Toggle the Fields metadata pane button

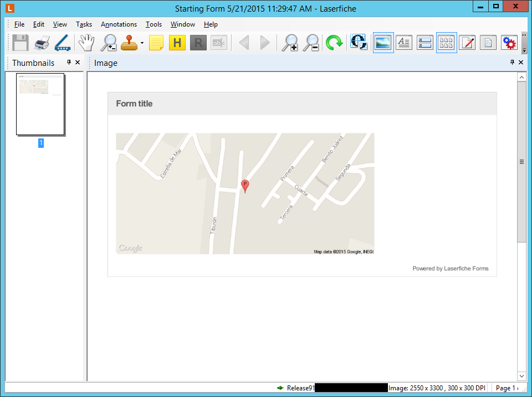pos(425,43)
